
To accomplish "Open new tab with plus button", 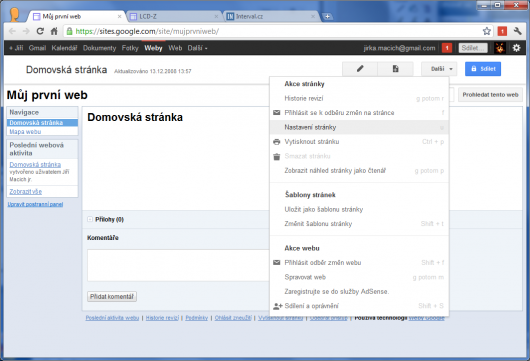I will (x=327, y=16).
